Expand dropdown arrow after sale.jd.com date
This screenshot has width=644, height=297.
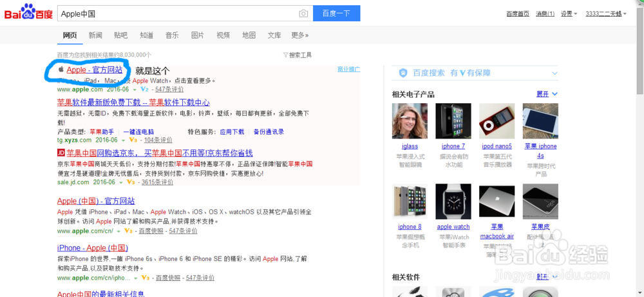pos(121,182)
